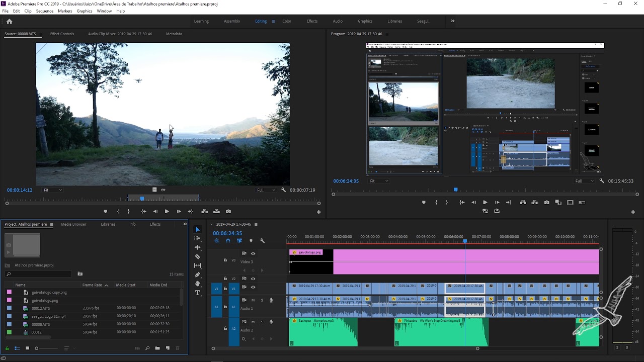644x362 pixels.
Task: Switch to the Effect Controls tab
Action: [x=62, y=34]
